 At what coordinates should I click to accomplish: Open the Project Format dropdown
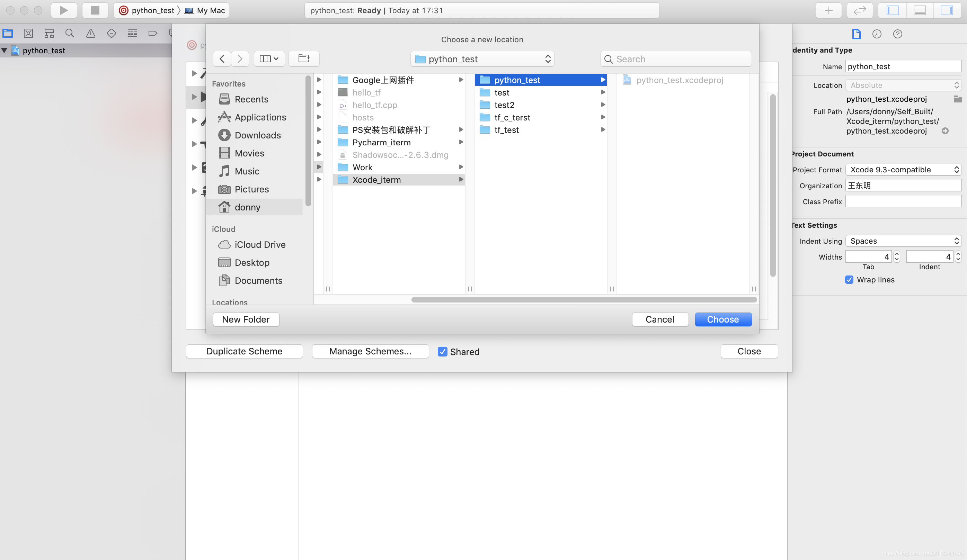pyautogui.click(x=903, y=170)
